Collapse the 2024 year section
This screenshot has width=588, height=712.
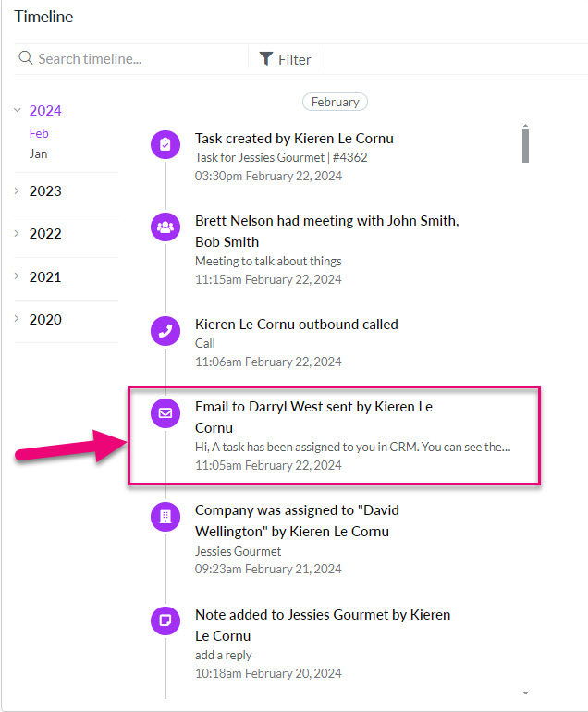(x=18, y=110)
